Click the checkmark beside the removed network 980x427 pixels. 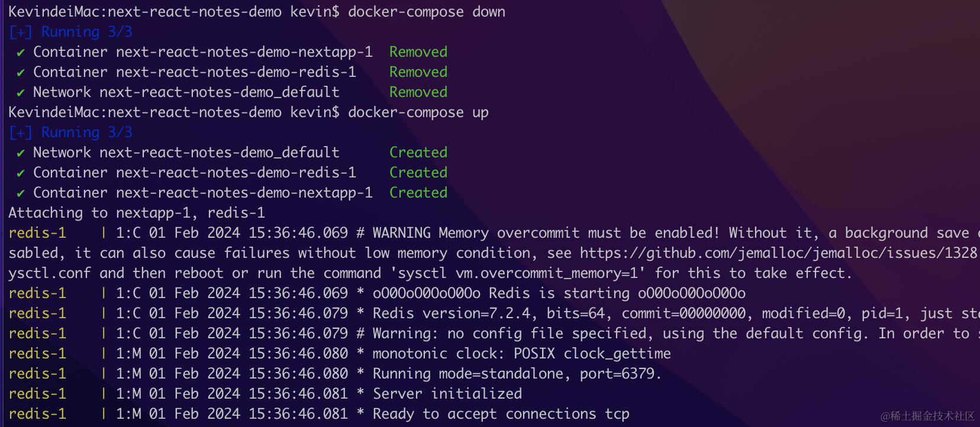[x=21, y=93]
